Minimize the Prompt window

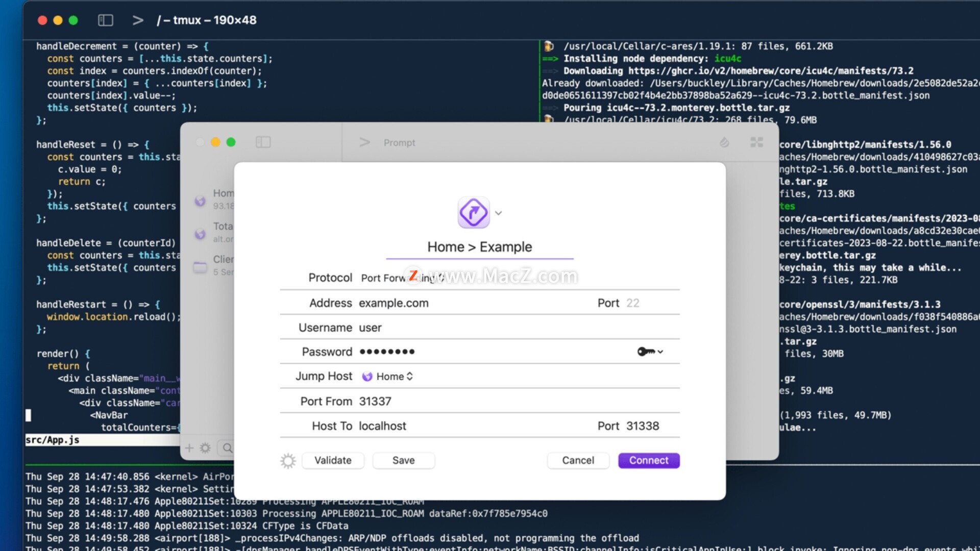215,142
